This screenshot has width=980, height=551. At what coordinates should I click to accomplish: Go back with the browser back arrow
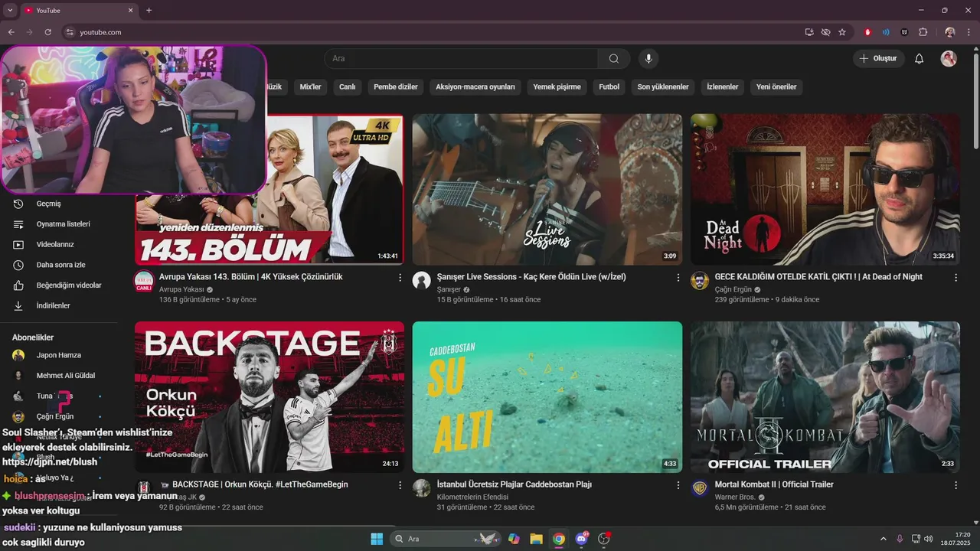point(11,32)
